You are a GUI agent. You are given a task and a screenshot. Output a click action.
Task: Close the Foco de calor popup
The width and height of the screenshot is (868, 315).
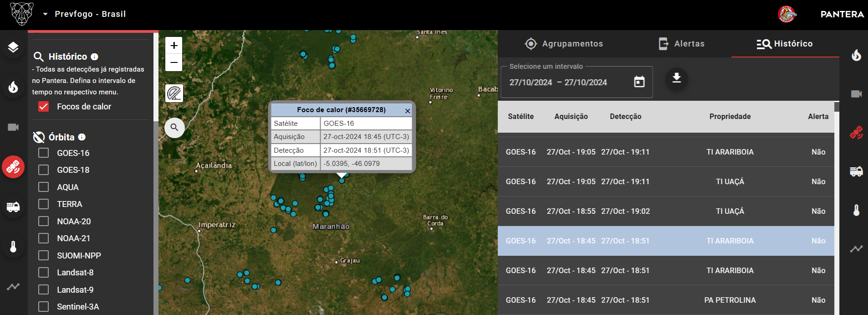(408, 110)
